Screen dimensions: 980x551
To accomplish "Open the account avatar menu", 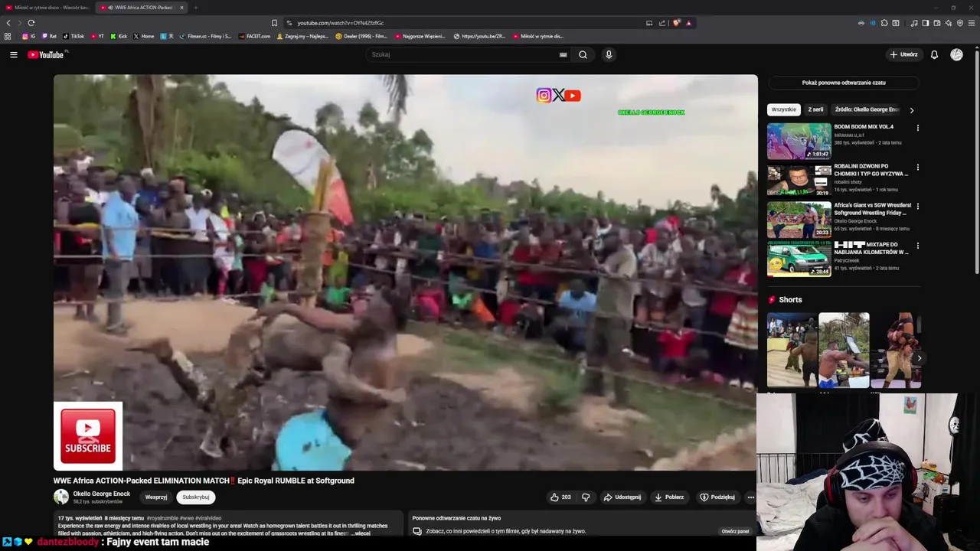I will click(x=956, y=54).
